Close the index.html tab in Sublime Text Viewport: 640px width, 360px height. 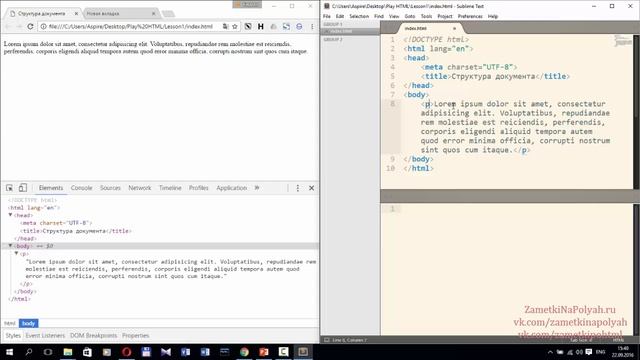pyautogui.click(x=454, y=28)
